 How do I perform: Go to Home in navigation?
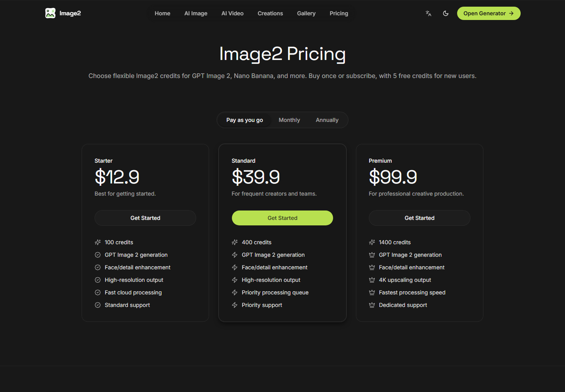[162, 13]
